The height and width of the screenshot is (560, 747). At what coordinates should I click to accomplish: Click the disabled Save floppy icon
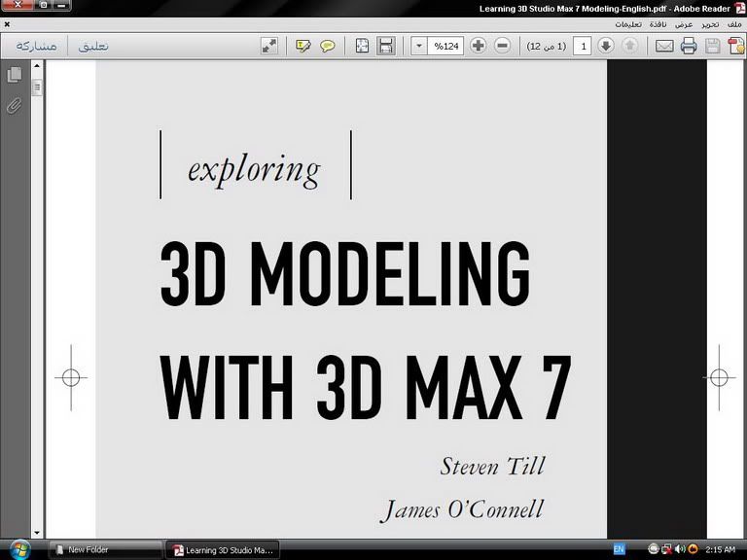coord(713,46)
